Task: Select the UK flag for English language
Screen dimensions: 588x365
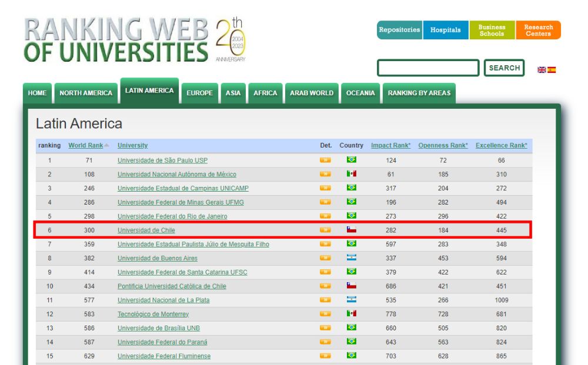Action: point(542,69)
